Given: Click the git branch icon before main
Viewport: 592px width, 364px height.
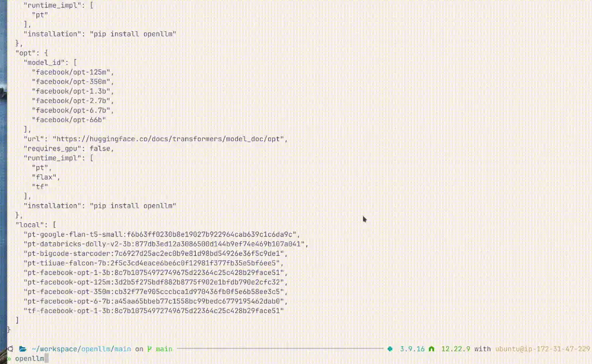Looking at the screenshot, I should point(149,349).
